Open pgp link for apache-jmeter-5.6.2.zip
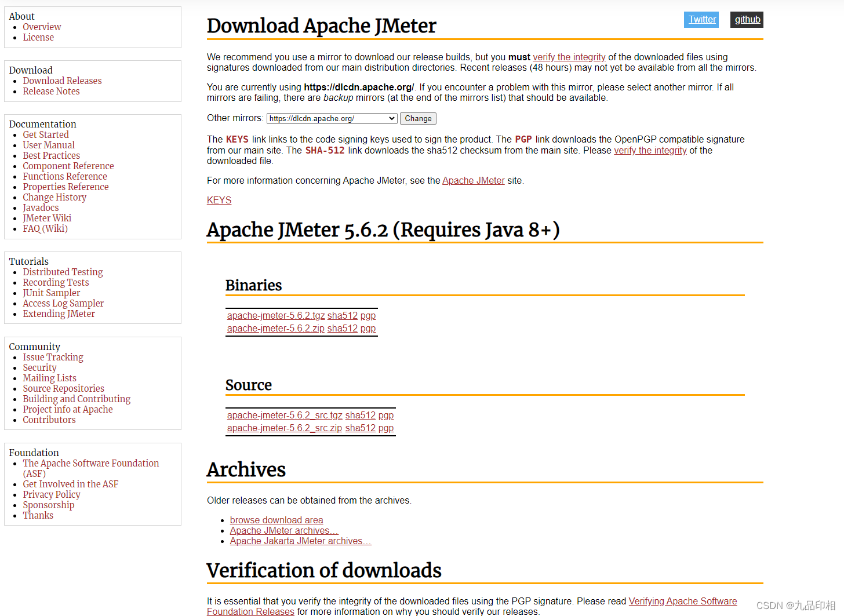The height and width of the screenshot is (616, 844). click(368, 329)
